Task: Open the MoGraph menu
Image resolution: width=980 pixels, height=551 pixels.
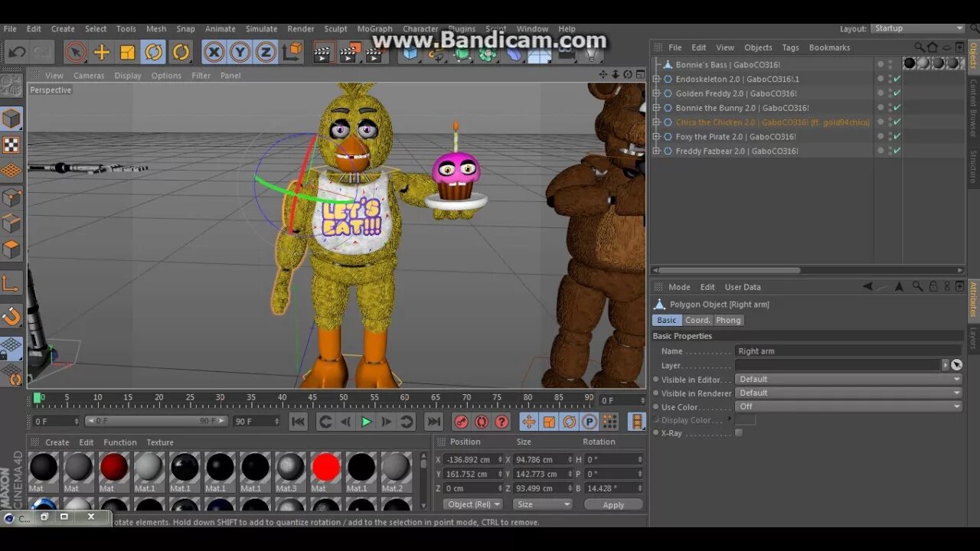Action: 374,29
